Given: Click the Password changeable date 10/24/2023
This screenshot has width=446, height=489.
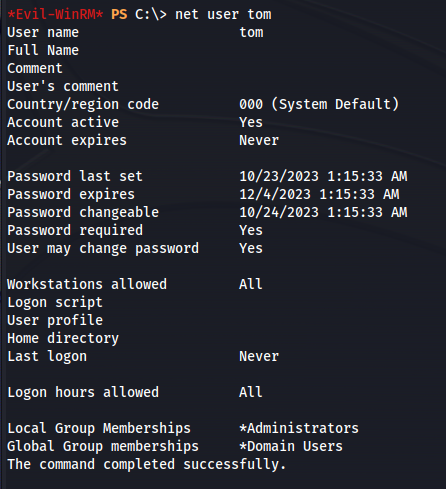Looking at the screenshot, I should point(323,212).
